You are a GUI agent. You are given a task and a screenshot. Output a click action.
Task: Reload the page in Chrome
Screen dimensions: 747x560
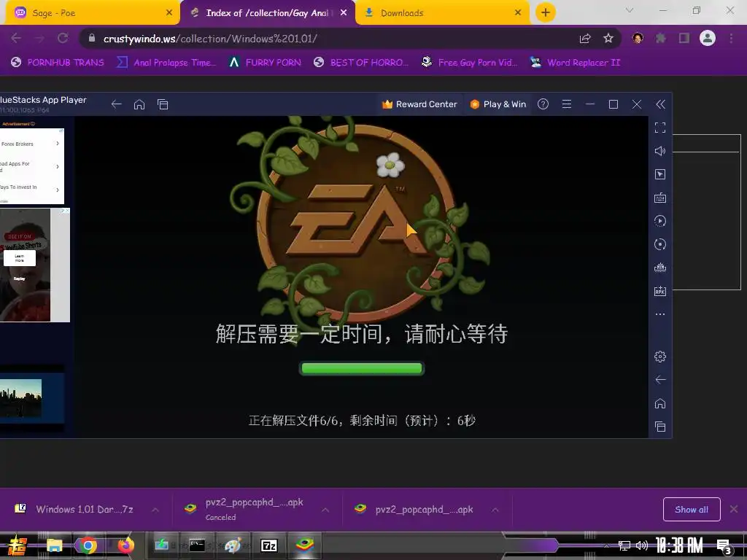click(63, 38)
